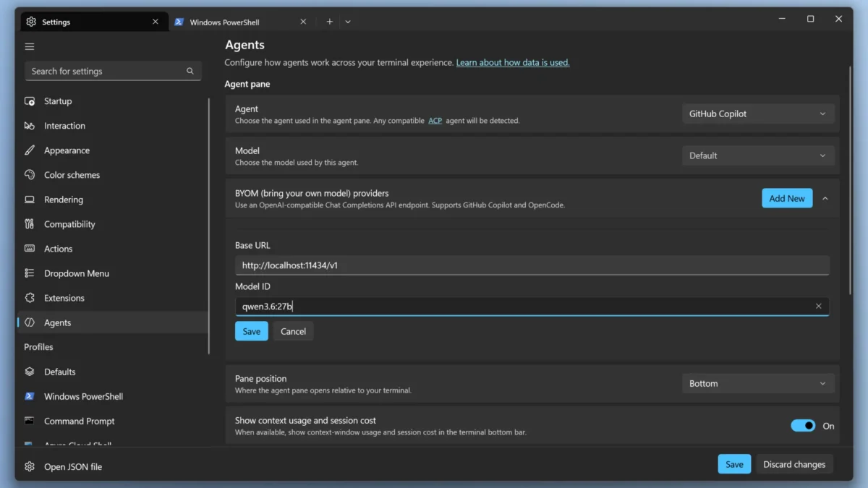Open the Model Default dropdown

(758, 155)
